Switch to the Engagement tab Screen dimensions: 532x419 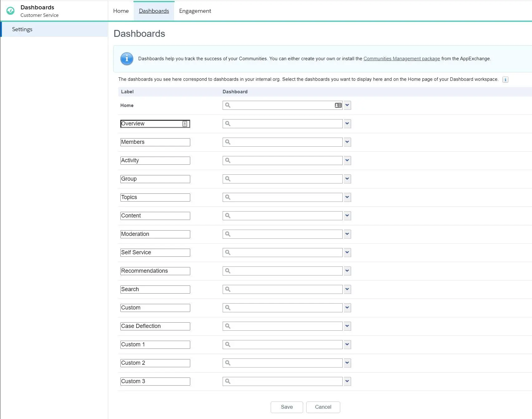[x=195, y=11]
